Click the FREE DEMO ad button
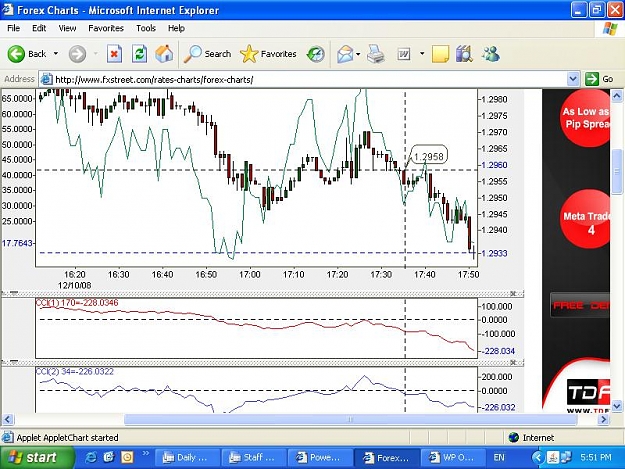 tap(580, 305)
